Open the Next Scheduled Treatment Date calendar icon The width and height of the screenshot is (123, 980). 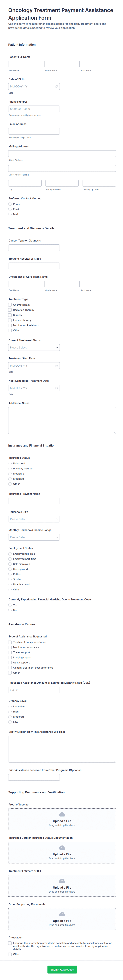point(57,388)
